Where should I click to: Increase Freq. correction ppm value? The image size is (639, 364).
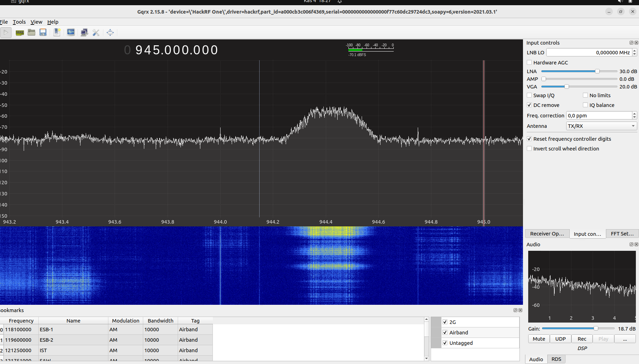point(634,114)
